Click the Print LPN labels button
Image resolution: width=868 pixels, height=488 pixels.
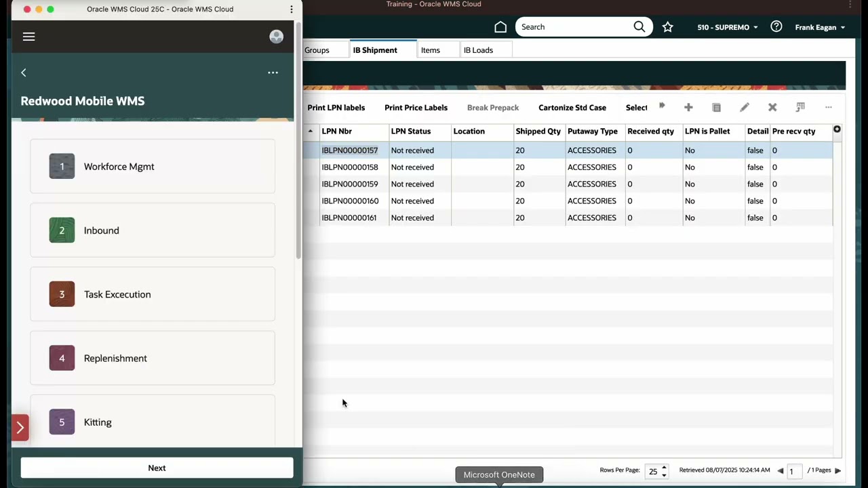(x=336, y=107)
